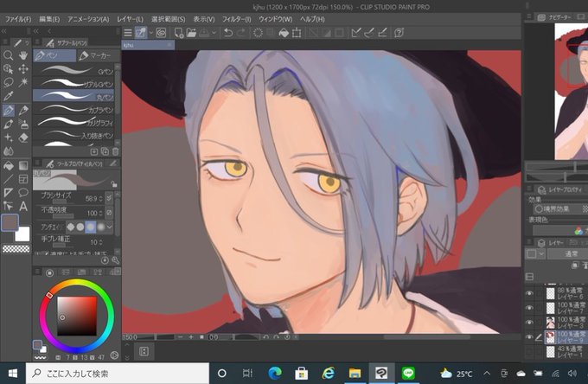Screen dimensions: 588x384
Task: Click the hue ring of color wheel
Action: tap(77, 282)
